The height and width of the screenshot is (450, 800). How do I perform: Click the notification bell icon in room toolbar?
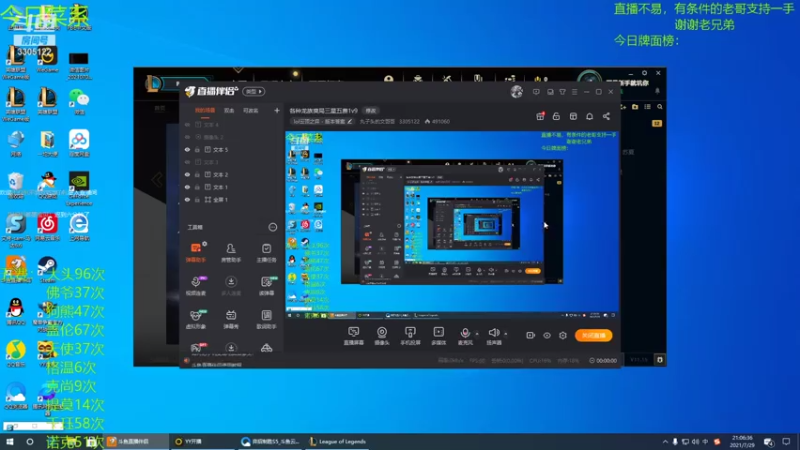(x=589, y=116)
